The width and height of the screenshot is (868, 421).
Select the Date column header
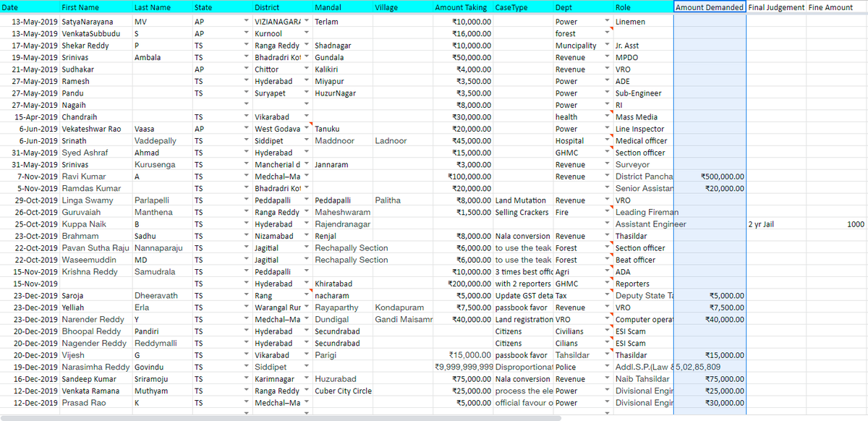[x=30, y=7]
